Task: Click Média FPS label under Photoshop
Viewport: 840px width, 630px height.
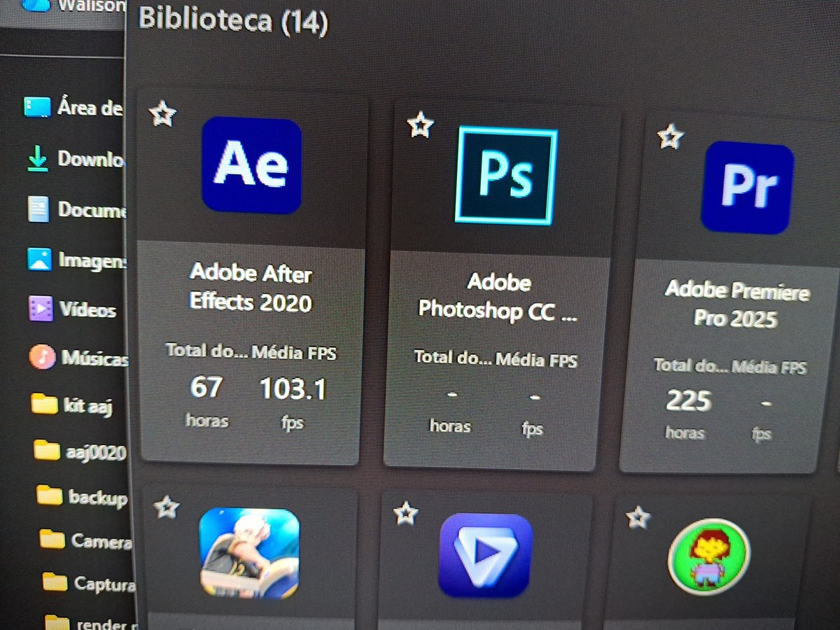Action: [x=537, y=360]
